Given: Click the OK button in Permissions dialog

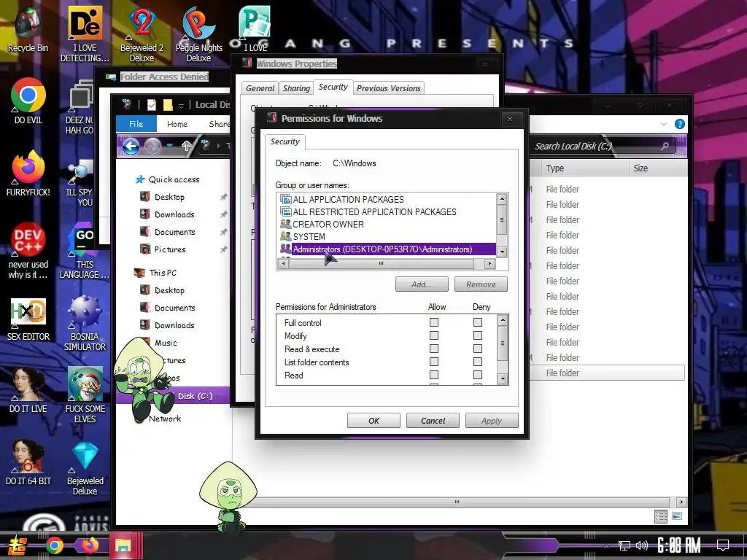Looking at the screenshot, I should point(373,421).
